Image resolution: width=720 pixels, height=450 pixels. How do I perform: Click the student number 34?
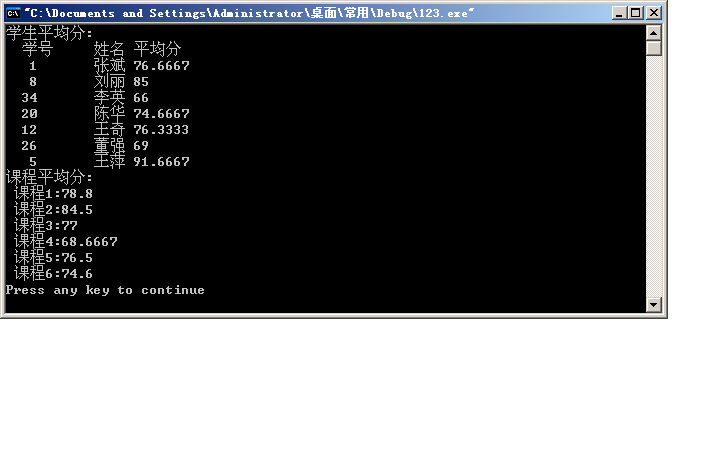click(29, 98)
